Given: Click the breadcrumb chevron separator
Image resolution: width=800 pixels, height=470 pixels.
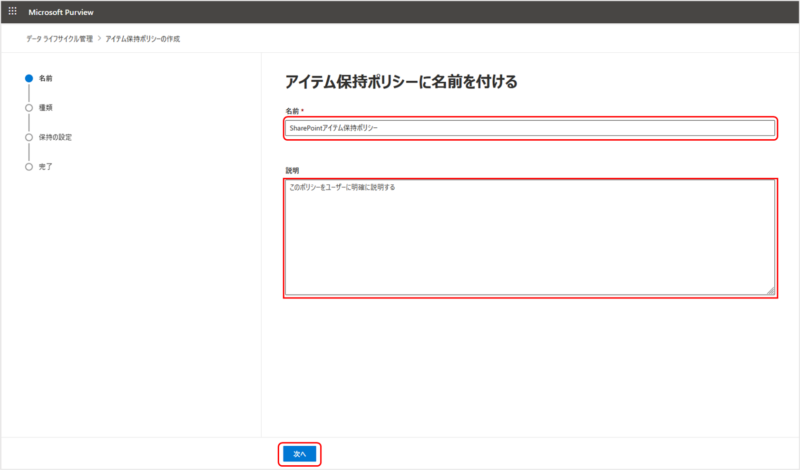Looking at the screenshot, I should point(98,38).
